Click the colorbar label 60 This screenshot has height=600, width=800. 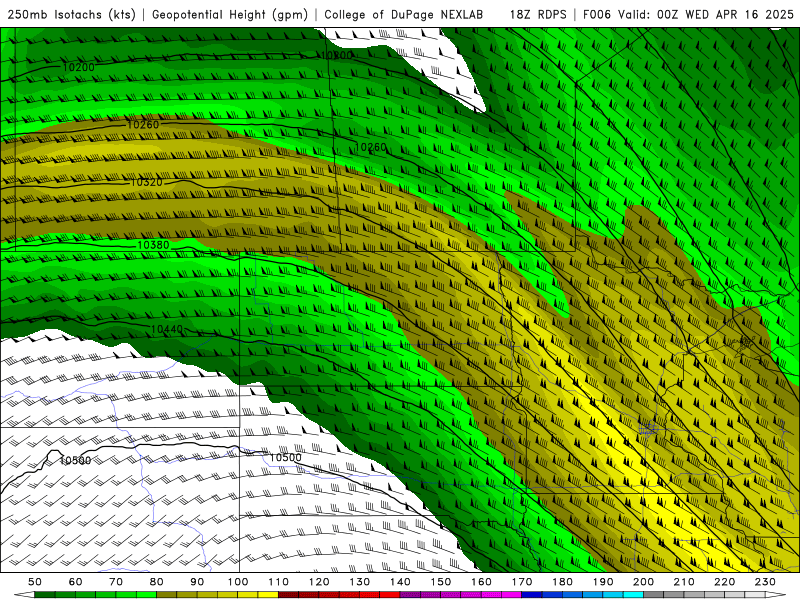pyautogui.click(x=75, y=582)
